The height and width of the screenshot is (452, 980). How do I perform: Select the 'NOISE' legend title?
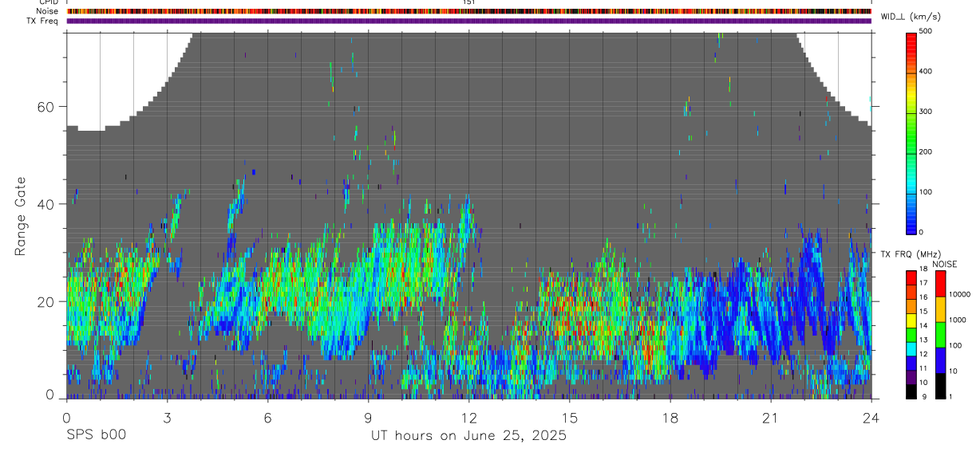tap(944, 264)
